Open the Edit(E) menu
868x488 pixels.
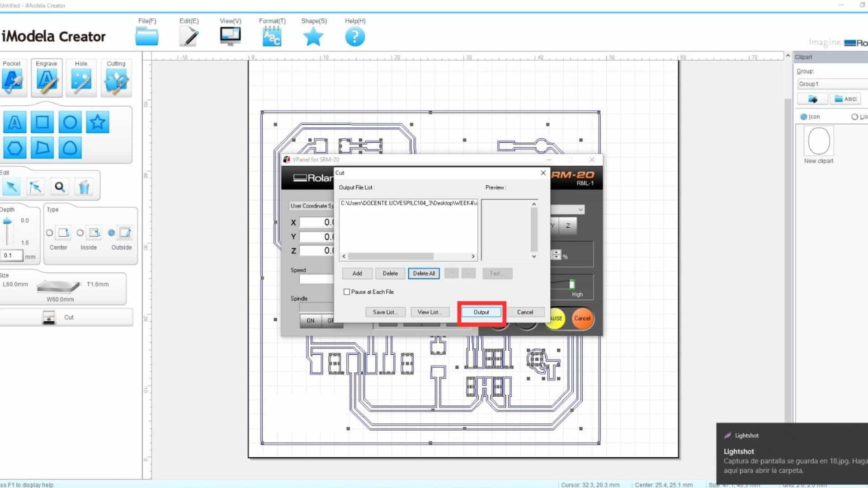point(189,21)
